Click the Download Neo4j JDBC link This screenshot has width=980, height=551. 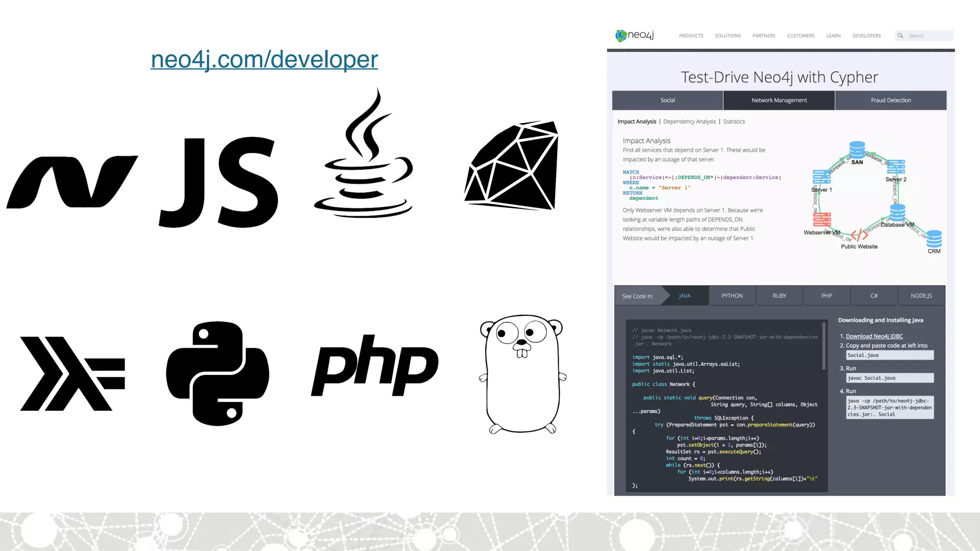click(x=874, y=336)
